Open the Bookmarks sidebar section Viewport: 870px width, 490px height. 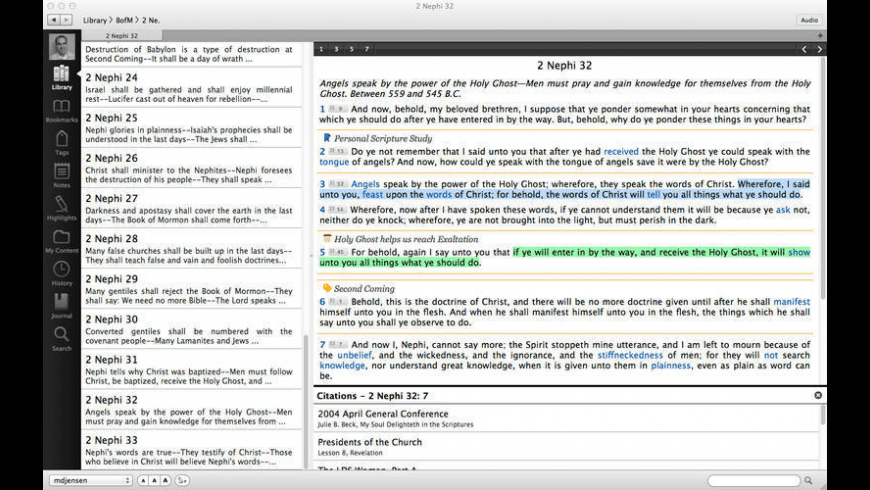coord(62,111)
